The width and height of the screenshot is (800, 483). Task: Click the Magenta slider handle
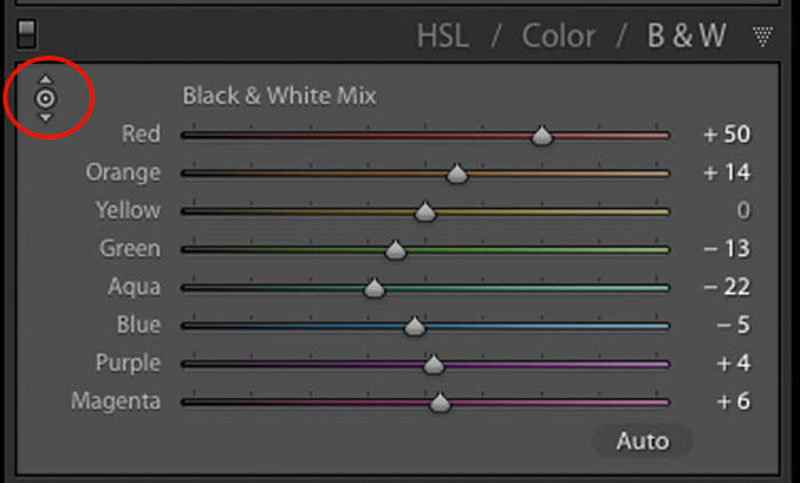coord(440,403)
